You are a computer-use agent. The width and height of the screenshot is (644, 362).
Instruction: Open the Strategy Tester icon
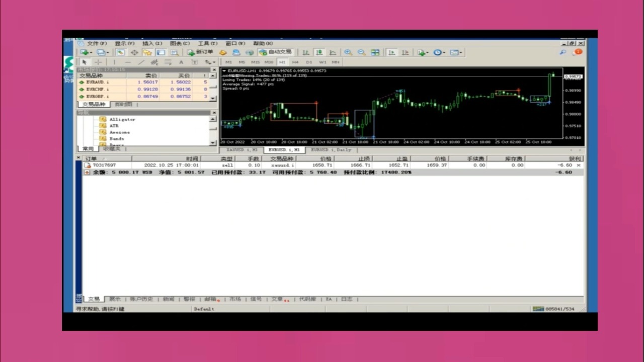point(174,52)
